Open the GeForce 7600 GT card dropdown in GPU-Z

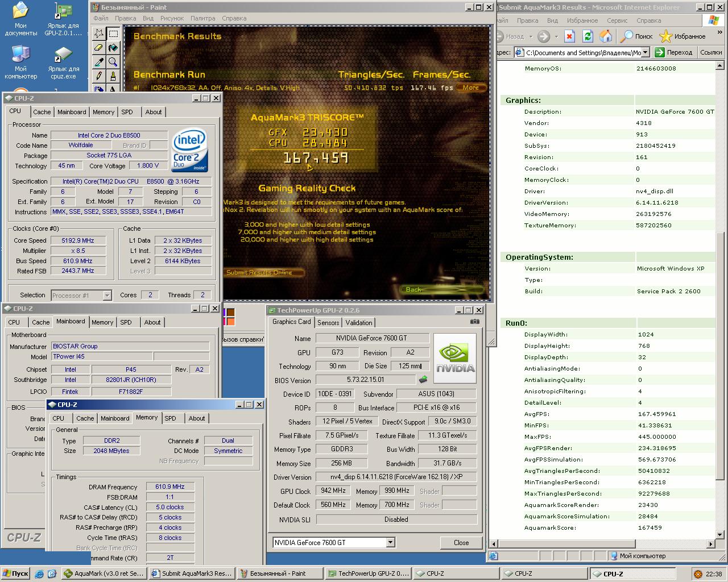coord(390,542)
